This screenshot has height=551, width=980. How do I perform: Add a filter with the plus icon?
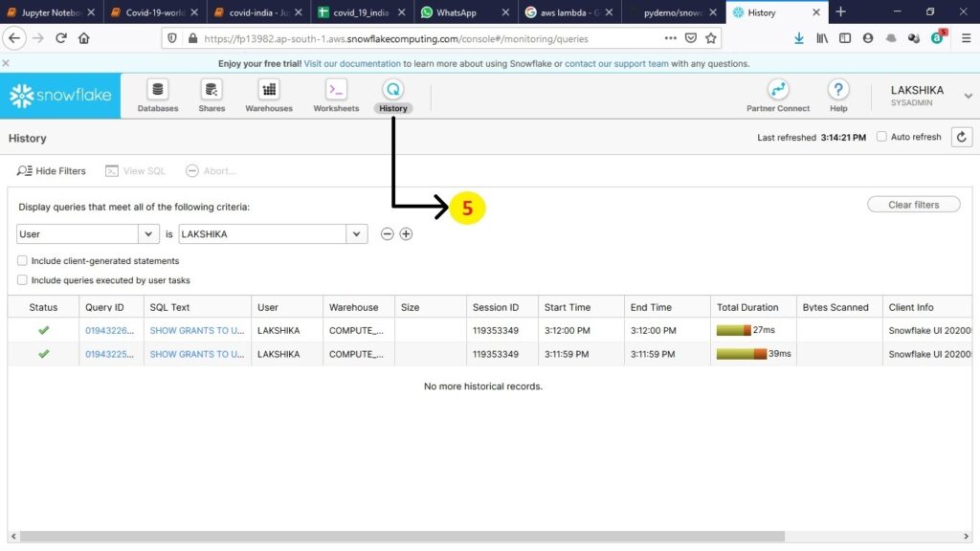[406, 234]
